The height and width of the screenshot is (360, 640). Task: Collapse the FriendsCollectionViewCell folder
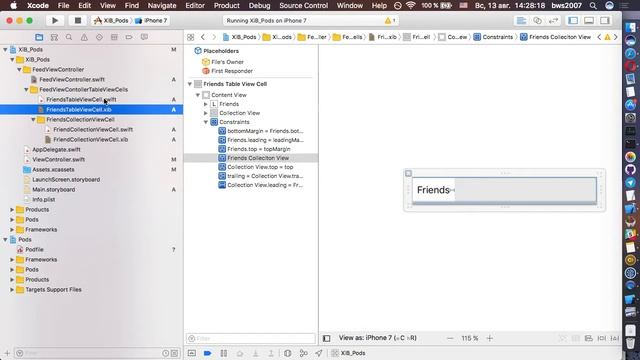pyautogui.click(x=33, y=120)
